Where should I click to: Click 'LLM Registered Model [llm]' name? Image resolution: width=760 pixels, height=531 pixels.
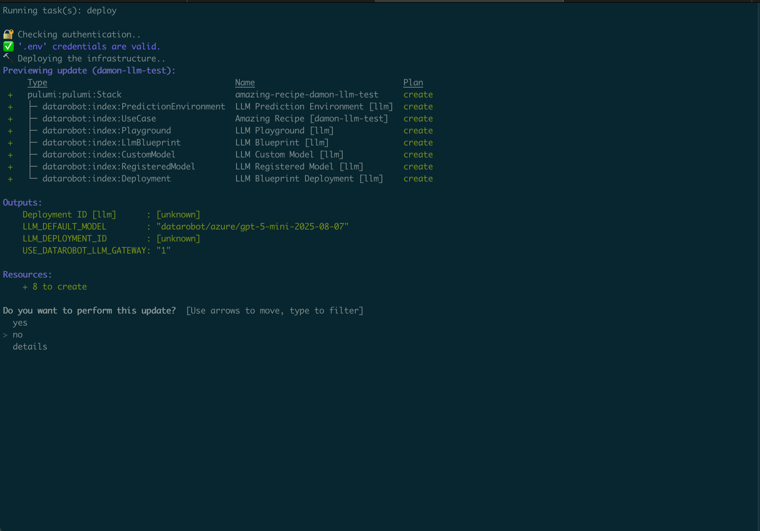point(299,167)
